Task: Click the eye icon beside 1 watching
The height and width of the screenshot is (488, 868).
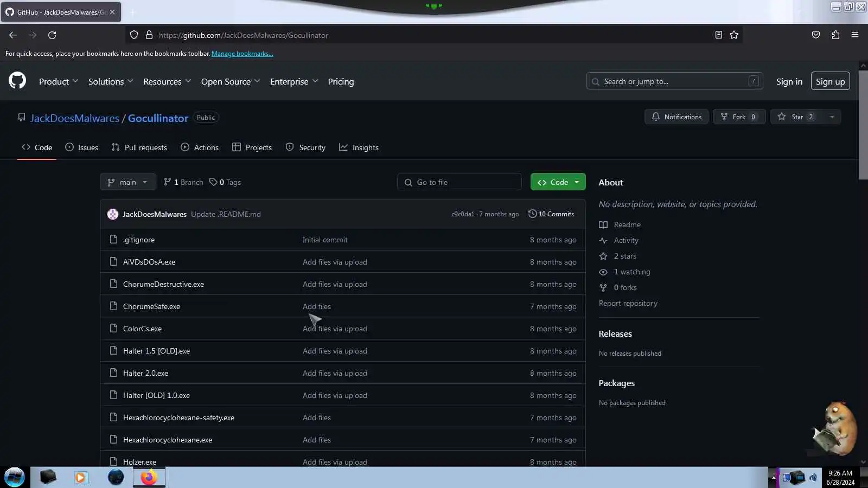Action: [603, 272]
